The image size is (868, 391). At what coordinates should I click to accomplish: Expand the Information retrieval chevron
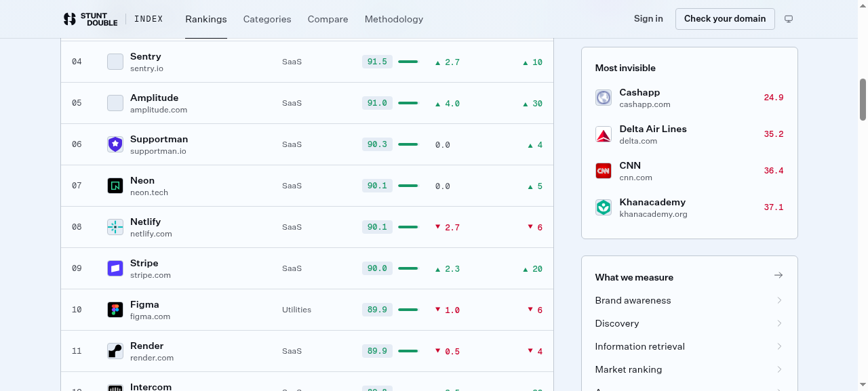tap(779, 346)
